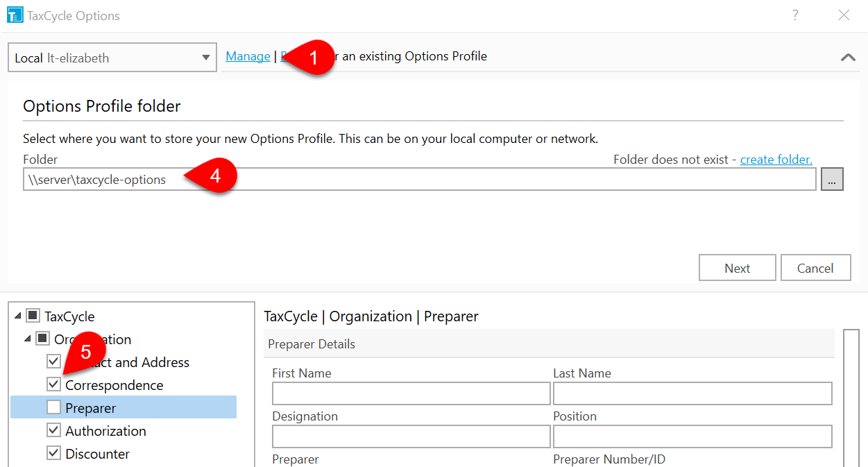Click the Folder path input field
Screen dimensions: 868x467
[419, 179]
